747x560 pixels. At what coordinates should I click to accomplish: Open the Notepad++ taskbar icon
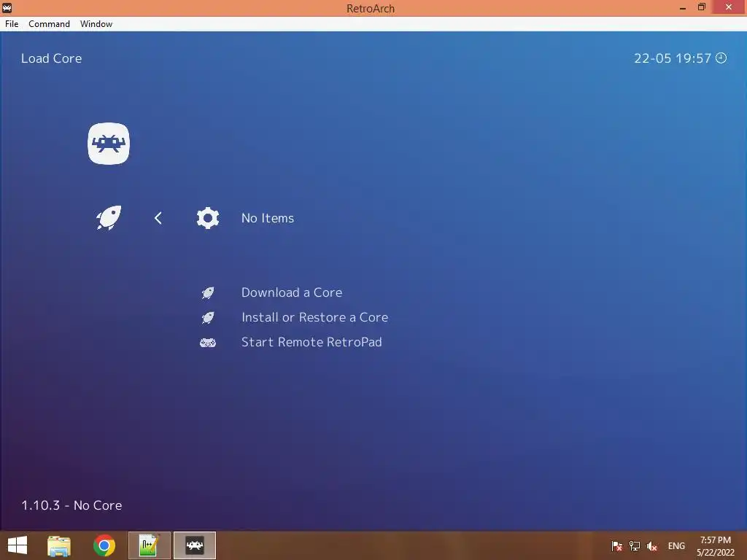[x=149, y=545]
